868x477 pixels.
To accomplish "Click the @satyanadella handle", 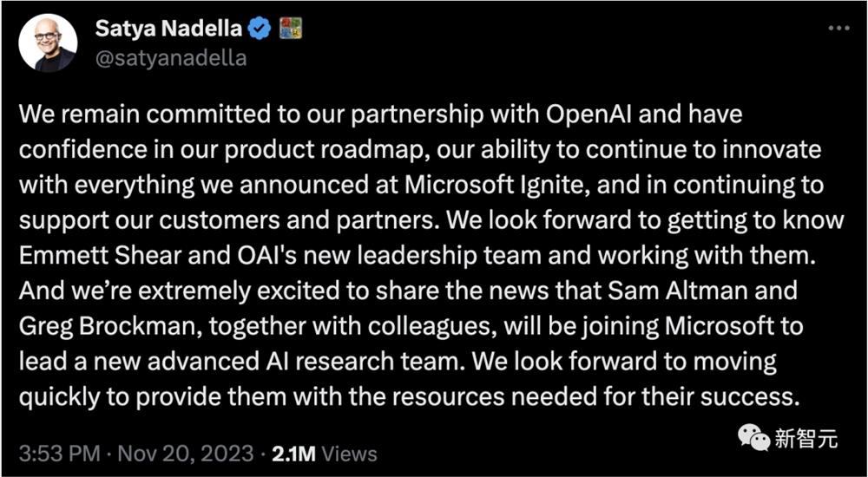I will [x=171, y=58].
